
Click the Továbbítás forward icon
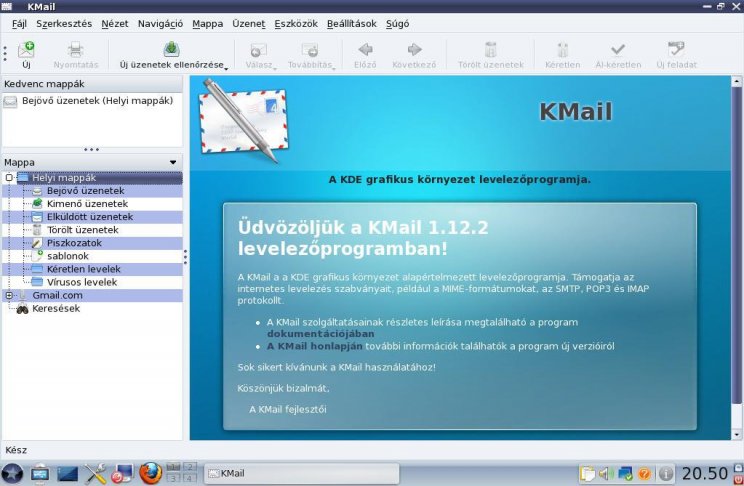point(310,50)
